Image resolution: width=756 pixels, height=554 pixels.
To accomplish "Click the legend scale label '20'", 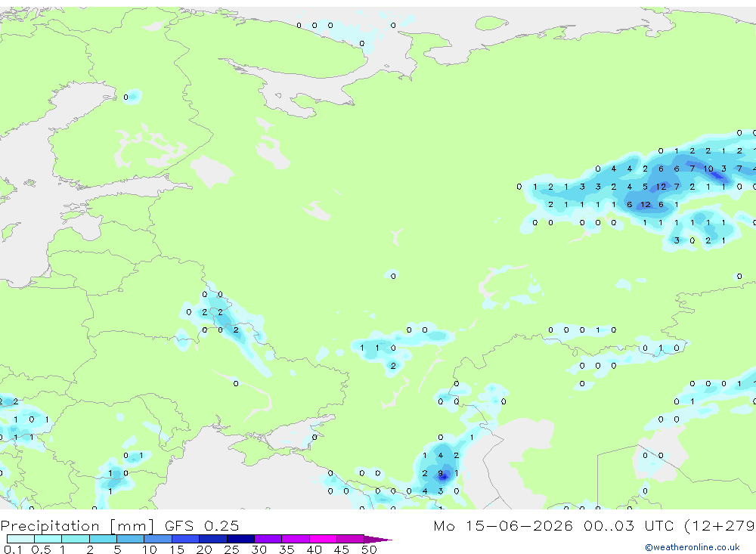I will 204,549.
